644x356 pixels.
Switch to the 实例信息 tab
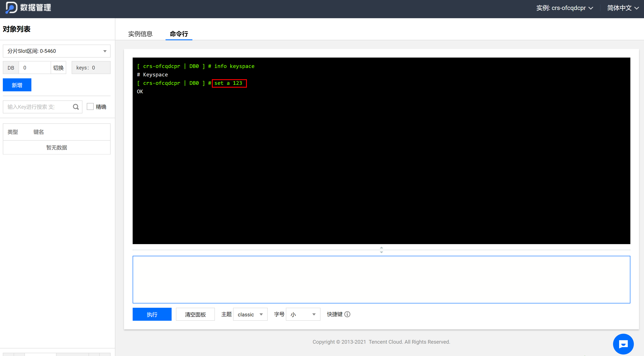point(140,34)
